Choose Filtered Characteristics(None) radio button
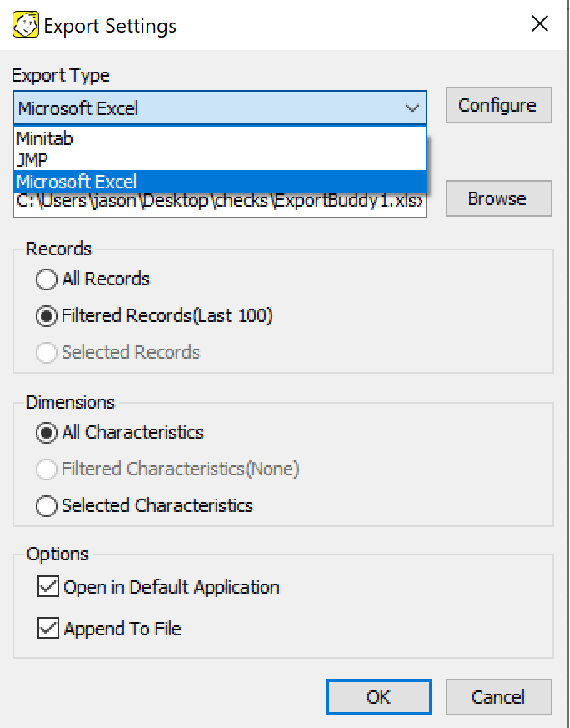This screenshot has width=570, height=728. (x=167, y=469)
